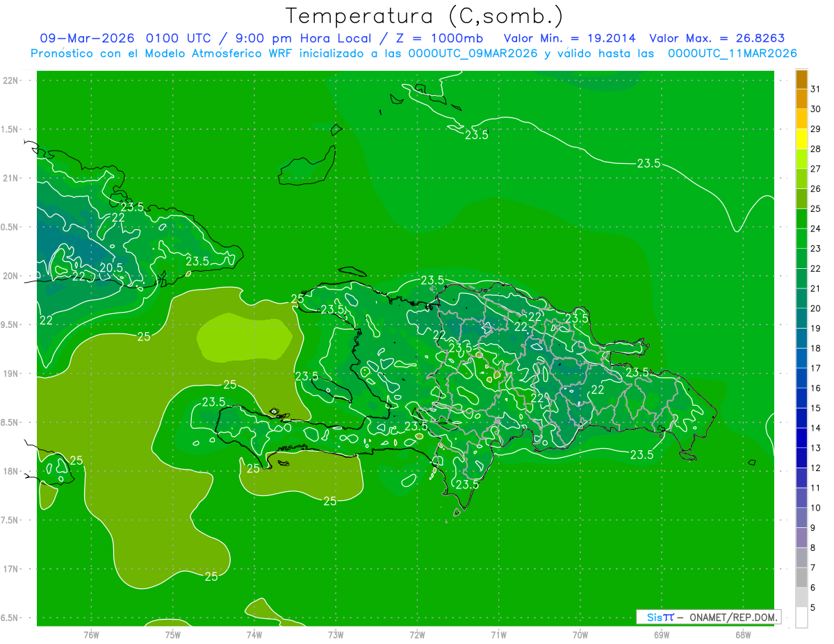Image resolution: width=834 pixels, height=644 pixels.
Task: Click the colorbar label '16'
Action: (816, 388)
